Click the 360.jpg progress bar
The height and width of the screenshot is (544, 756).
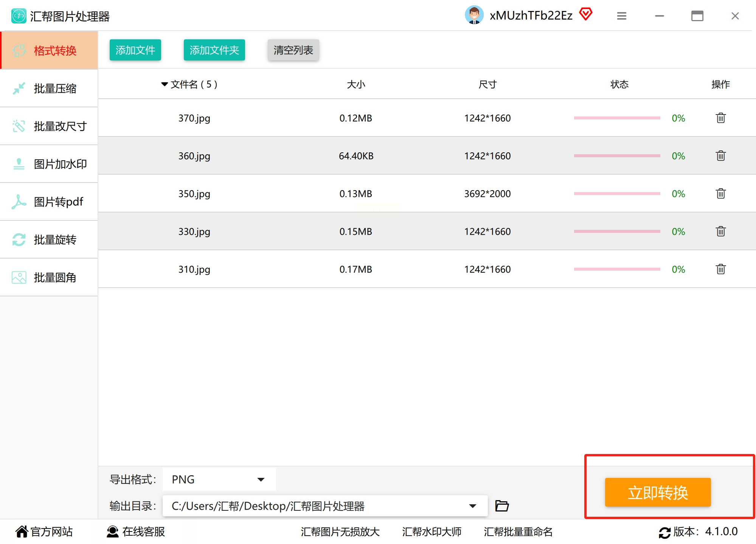(616, 156)
